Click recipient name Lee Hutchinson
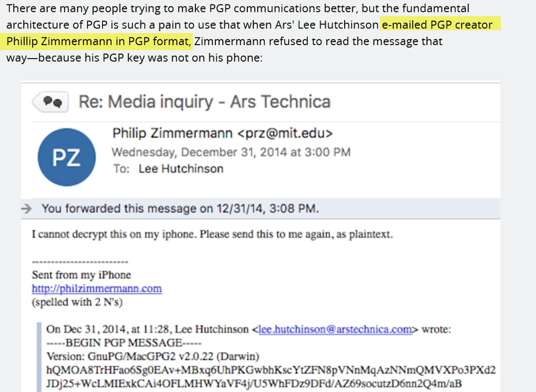Viewport: 536px width, 392px height. [181, 169]
